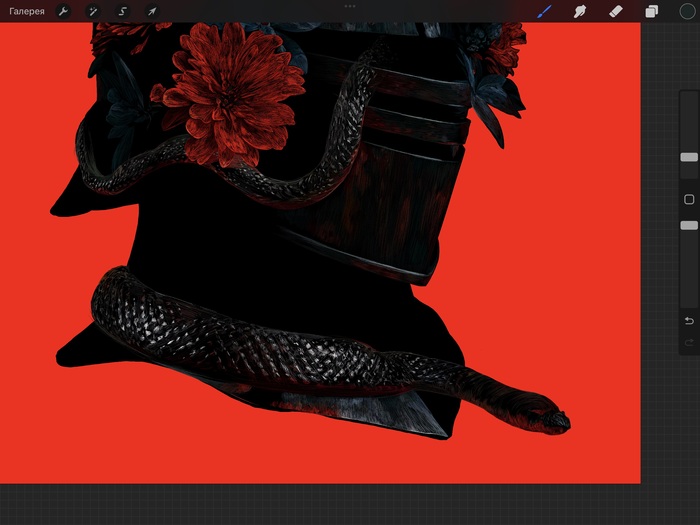Click the brush opacity slider handle
Screen dimensions: 700x525
(x=689, y=226)
